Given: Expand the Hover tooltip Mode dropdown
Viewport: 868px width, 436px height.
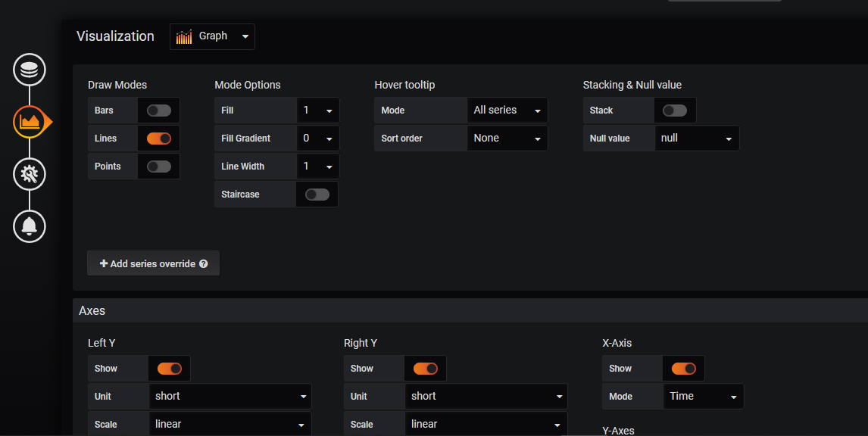Looking at the screenshot, I should [x=507, y=111].
